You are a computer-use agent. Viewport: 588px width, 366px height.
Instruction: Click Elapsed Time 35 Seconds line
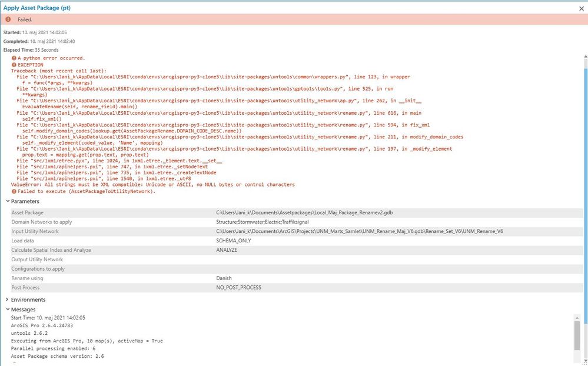point(31,50)
